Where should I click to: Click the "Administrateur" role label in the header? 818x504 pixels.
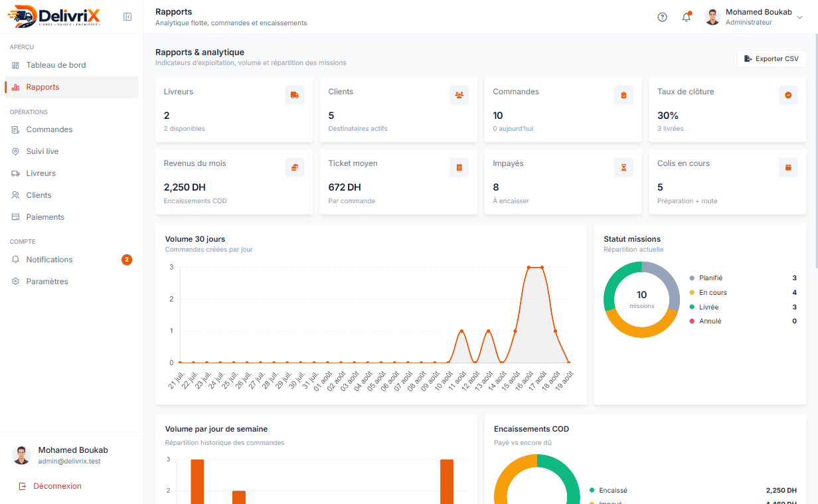tap(749, 23)
